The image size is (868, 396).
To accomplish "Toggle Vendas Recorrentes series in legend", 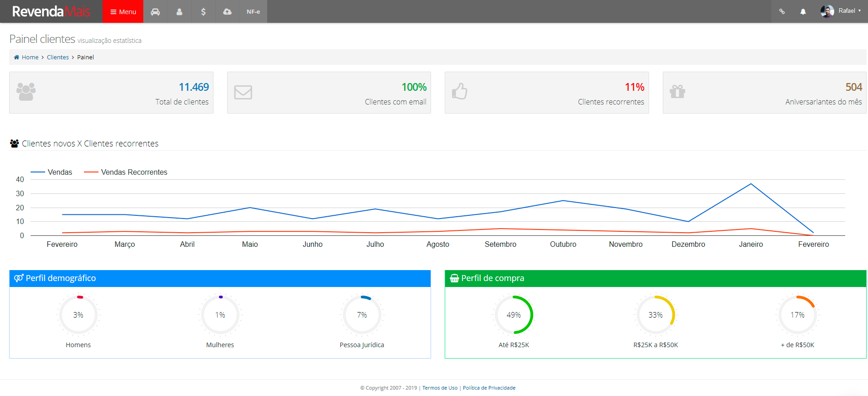I will (x=134, y=172).
